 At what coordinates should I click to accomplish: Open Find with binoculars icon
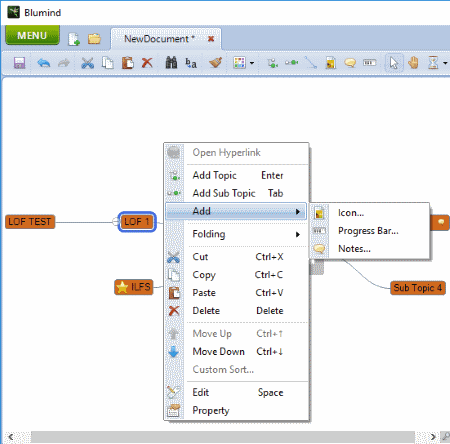(171, 62)
